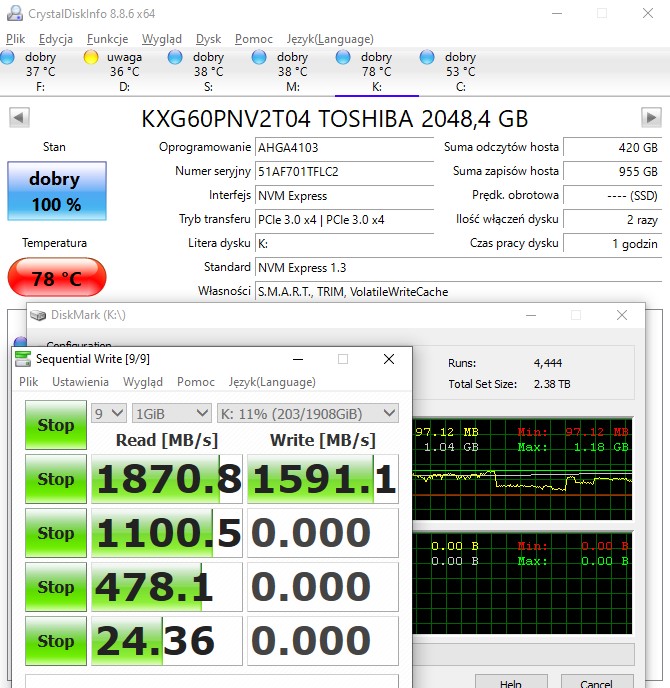Open the test count dropdown showing 9
The height and width of the screenshot is (688, 670).
(108, 413)
